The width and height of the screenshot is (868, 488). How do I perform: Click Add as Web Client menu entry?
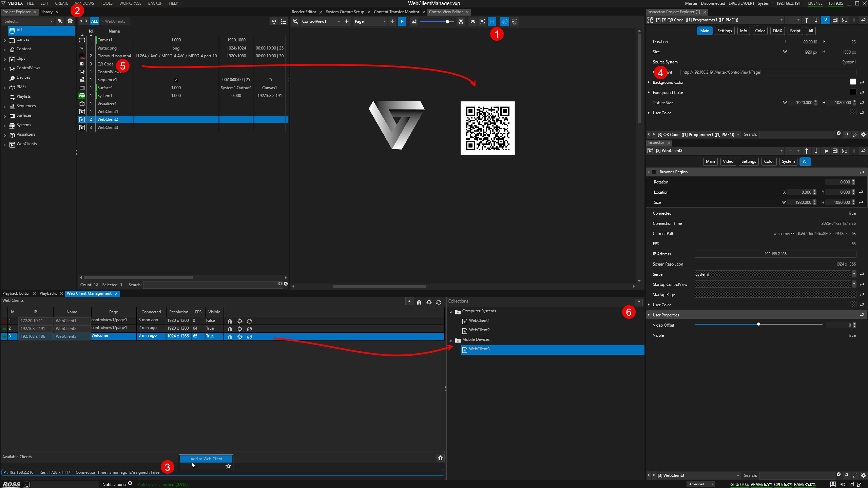point(206,459)
